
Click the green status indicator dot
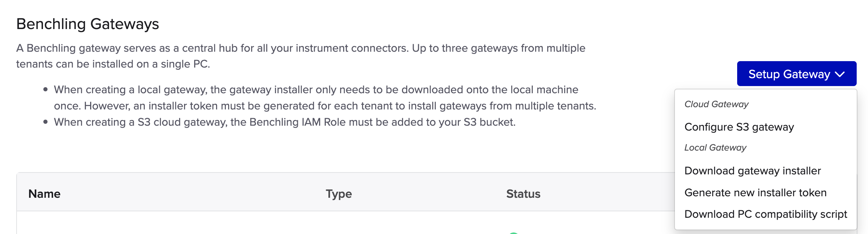click(513, 232)
